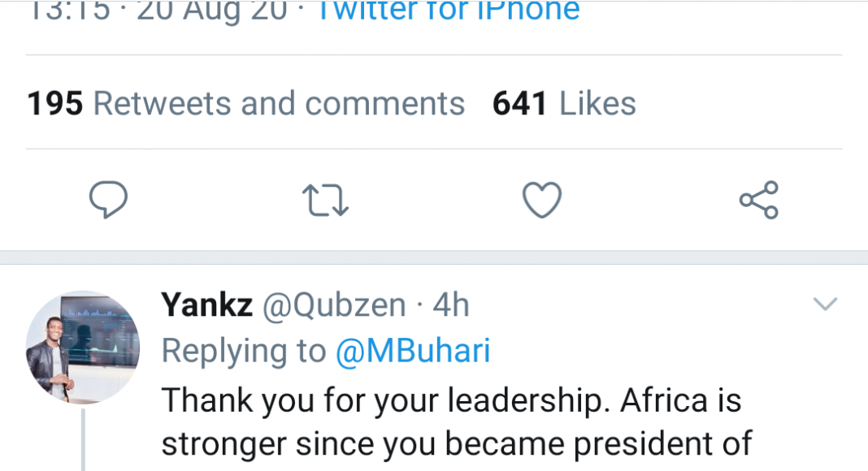Click the 641 like count number
Image resolution: width=868 pixels, height=471 pixels.
[x=520, y=104]
